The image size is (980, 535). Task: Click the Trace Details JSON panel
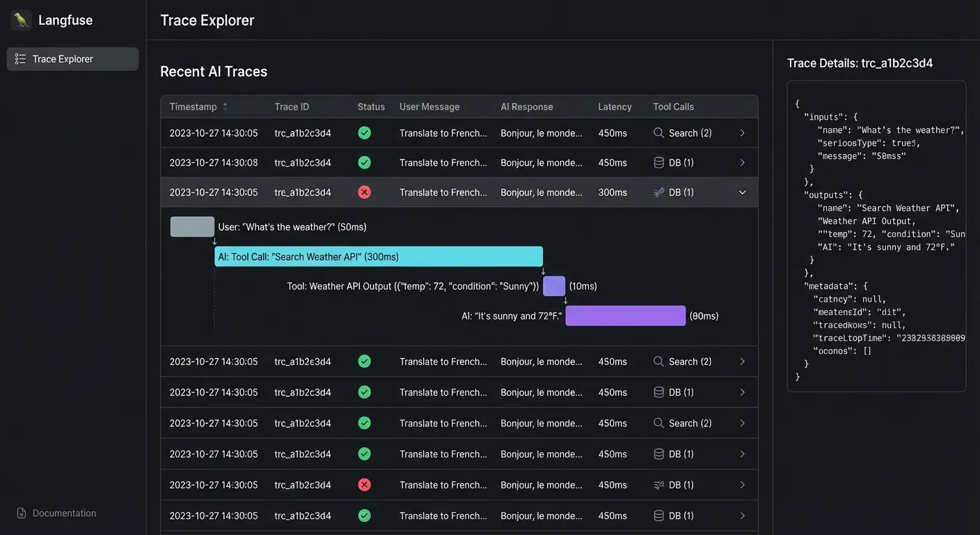(876, 237)
